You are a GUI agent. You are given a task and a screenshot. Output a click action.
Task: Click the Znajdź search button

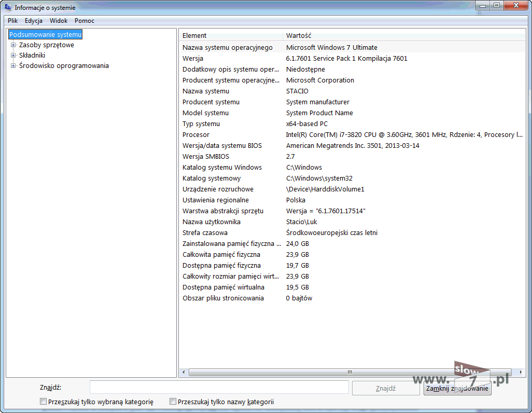coord(386,388)
